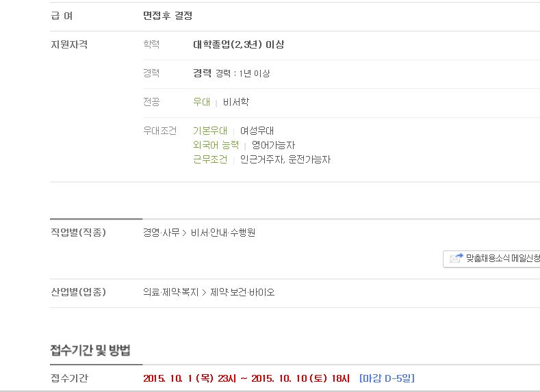Click the chevron arrow after 의료·제약·복지
This screenshot has width=540, height=392.
click(204, 293)
